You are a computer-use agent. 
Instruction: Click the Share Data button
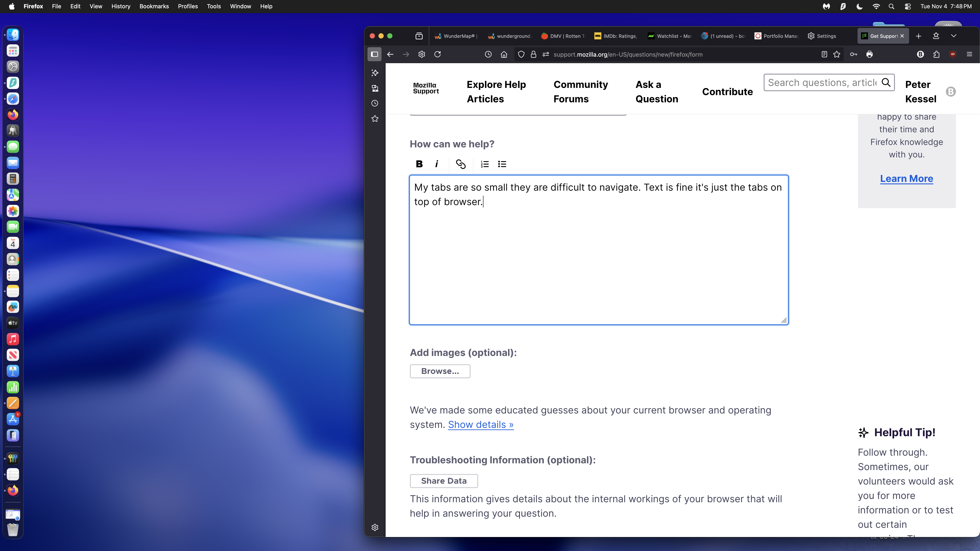click(x=444, y=481)
